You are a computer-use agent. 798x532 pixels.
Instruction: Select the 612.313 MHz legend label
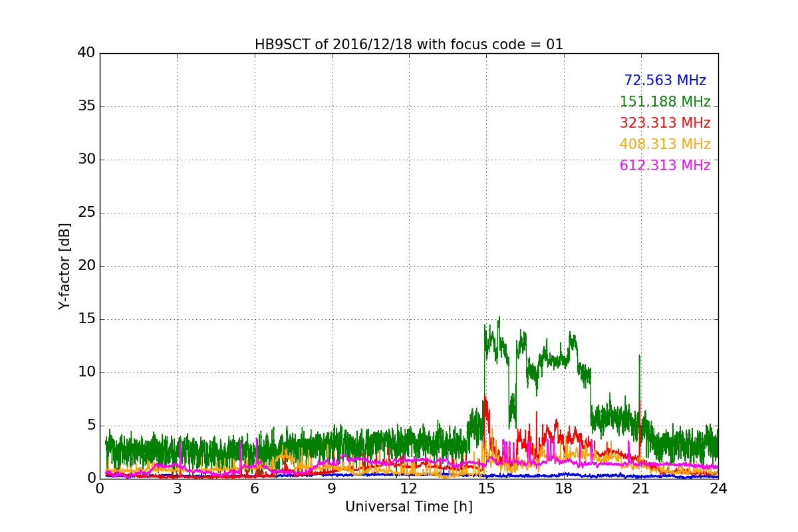pyautogui.click(x=665, y=166)
